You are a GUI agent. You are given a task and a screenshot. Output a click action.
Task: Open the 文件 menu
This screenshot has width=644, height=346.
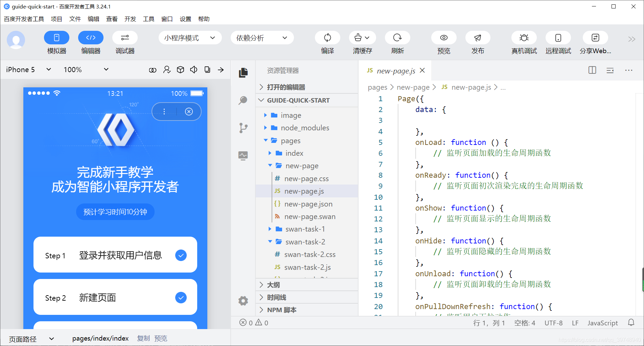(x=75, y=19)
